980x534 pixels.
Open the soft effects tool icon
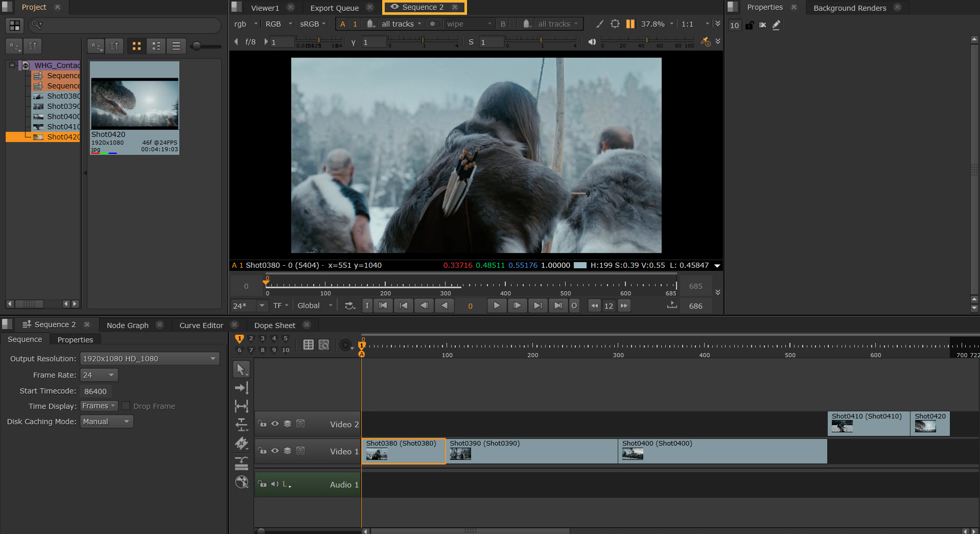(241, 482)
